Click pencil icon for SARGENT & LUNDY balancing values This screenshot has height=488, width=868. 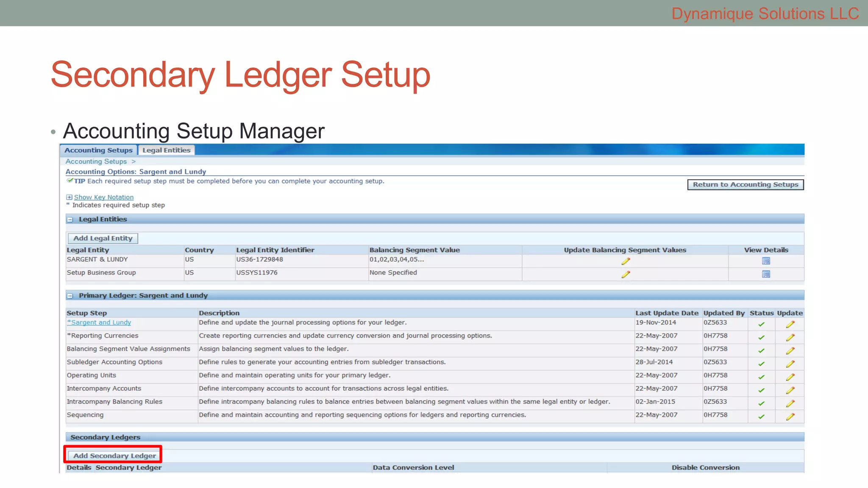click(626, 261)
